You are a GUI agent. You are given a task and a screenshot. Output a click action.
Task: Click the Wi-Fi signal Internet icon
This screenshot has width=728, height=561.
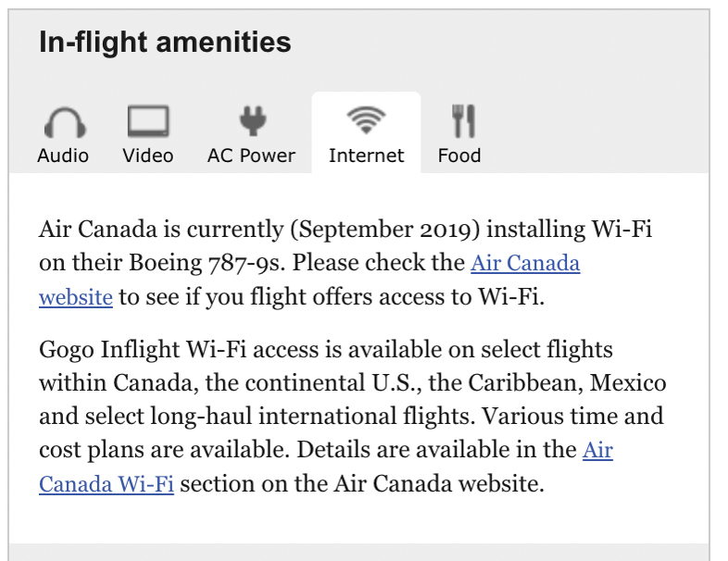[x=366, y=120]
